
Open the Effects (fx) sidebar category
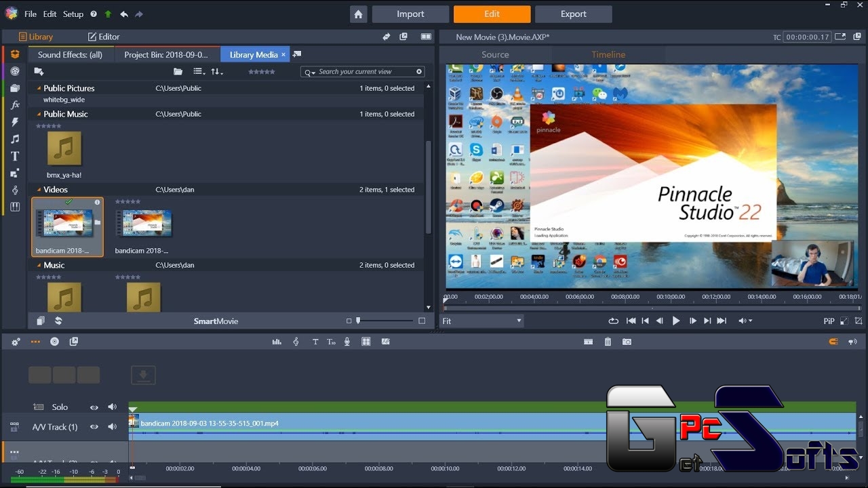pyautogui.click(x=15, y=105)
